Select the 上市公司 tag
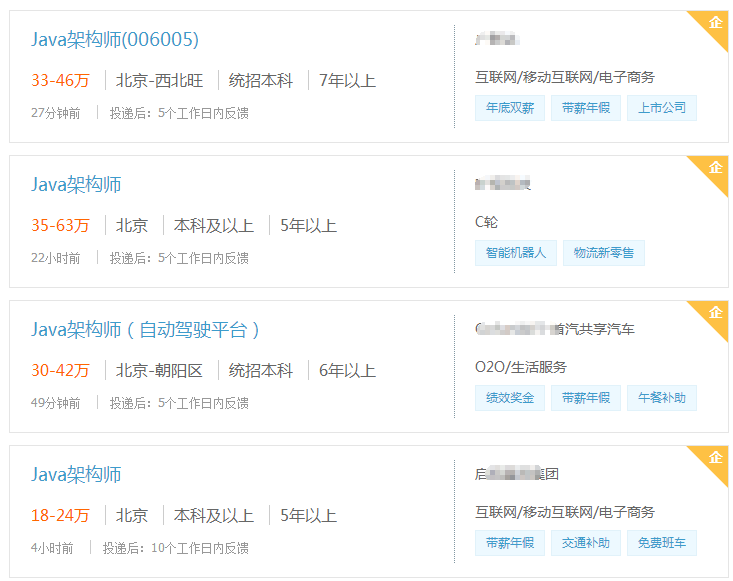 (662, 108)
